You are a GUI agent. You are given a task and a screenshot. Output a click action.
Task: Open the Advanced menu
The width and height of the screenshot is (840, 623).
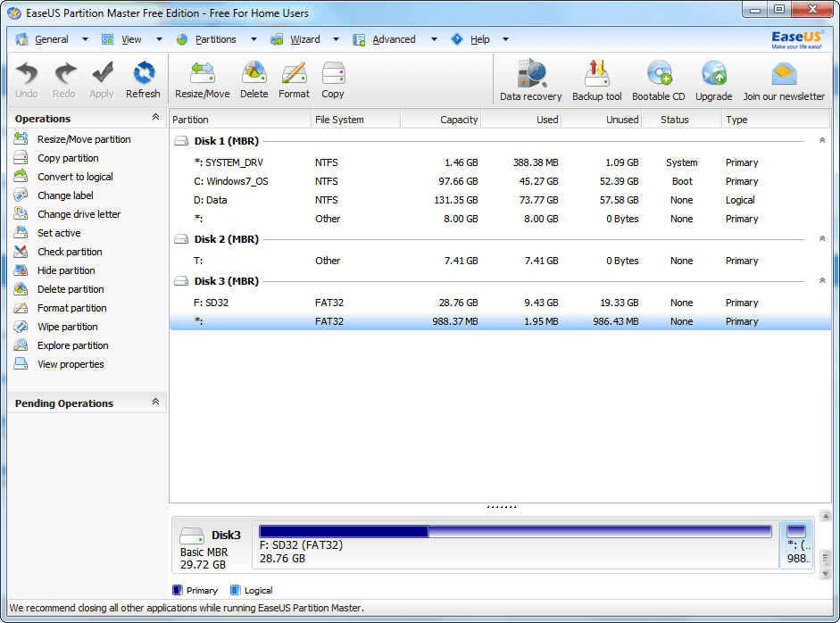[x=394, y=39]
